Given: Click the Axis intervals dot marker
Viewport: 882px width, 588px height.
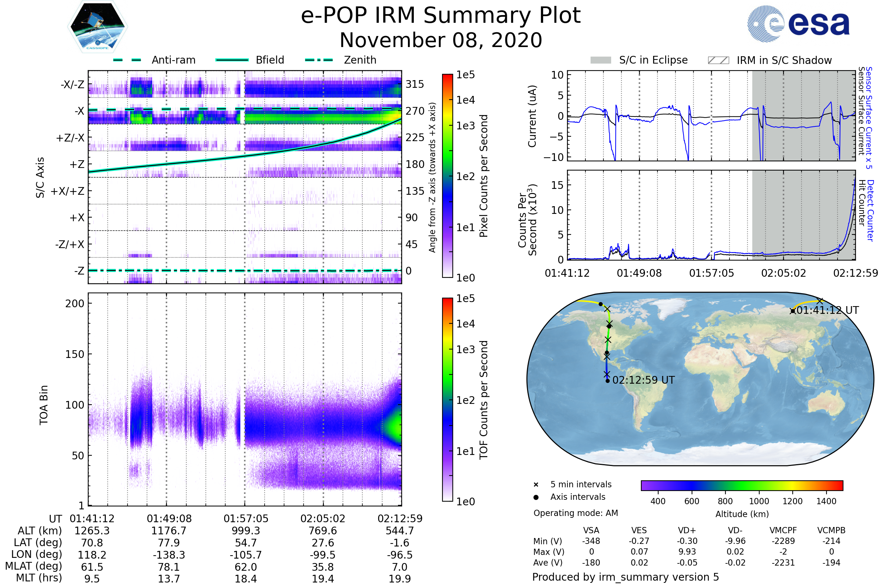Looking at the screenshot, I should pyautogui.click(x=536, y=497).
